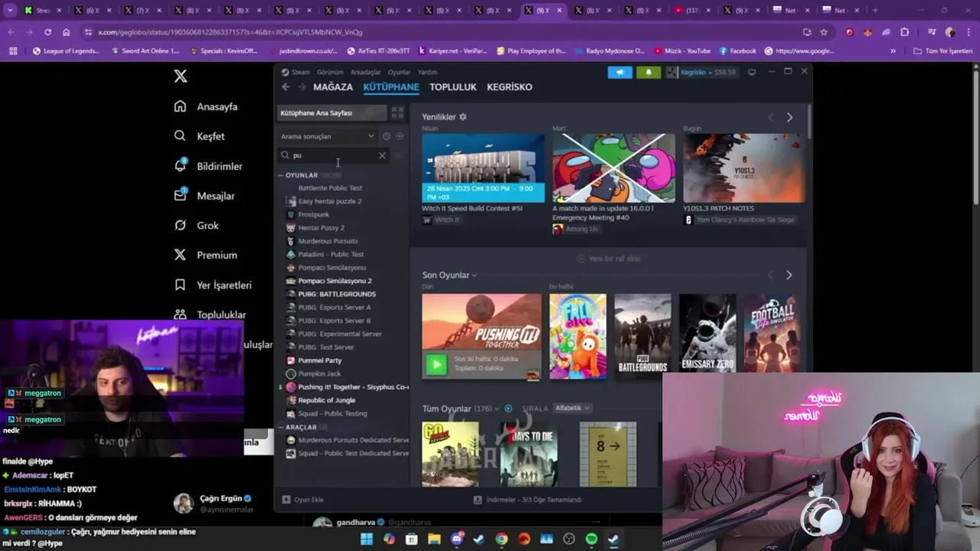The image size is (980, 551).
Task: Bookmark this page with star icon
Action: (824, 32)
